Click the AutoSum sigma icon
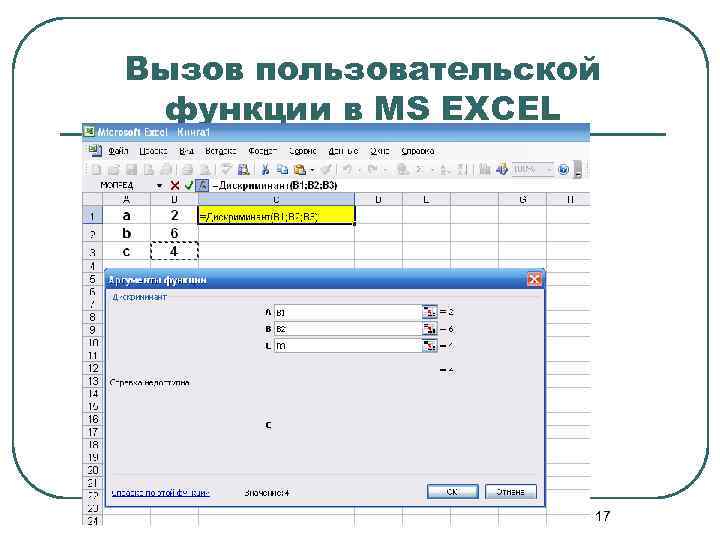Image resolution: width=720 pixels, height=540 pixels. (x=419, y=170)
